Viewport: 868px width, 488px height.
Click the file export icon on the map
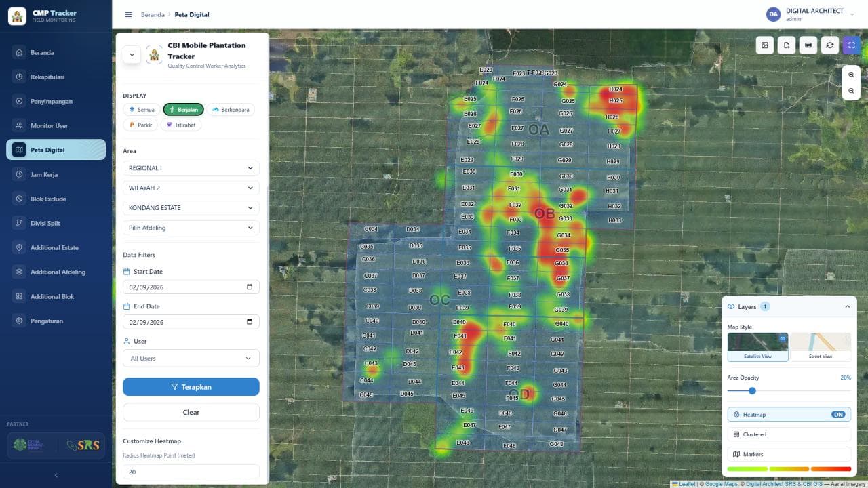[786, 45]
